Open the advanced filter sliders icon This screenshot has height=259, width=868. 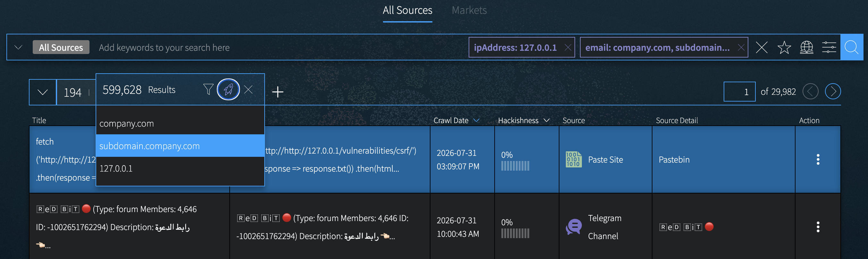click(829, 47)
